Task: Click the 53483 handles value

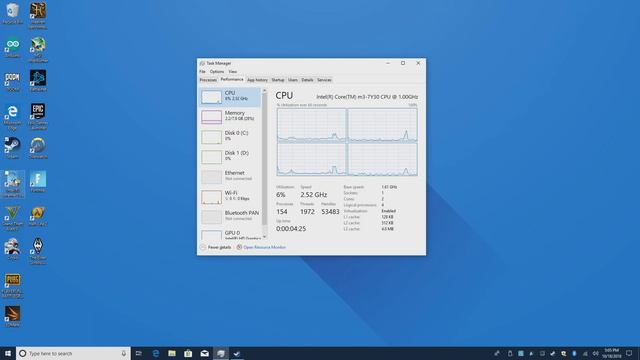Action: tap(330, 211)
